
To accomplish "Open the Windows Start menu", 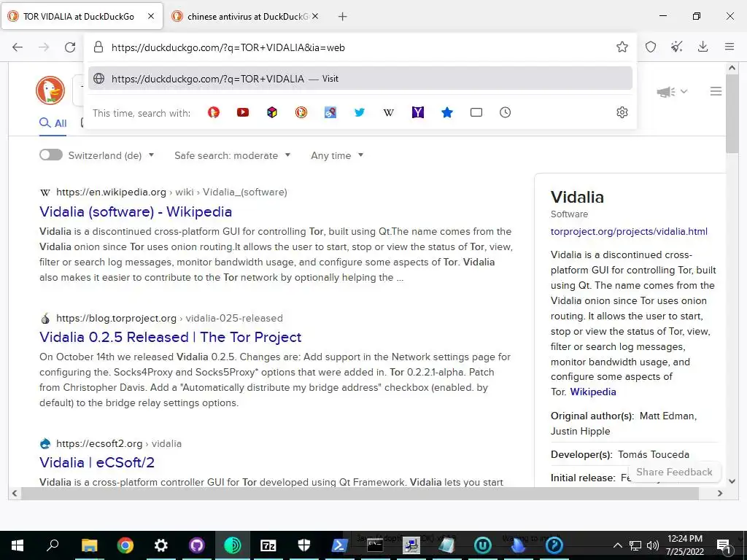I will click(x=18, y=545).
